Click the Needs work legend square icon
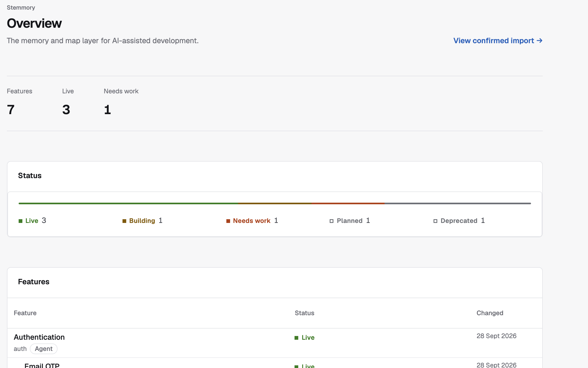Image resolution: width=588 pixels, height=368 pixels. [228, 221]
